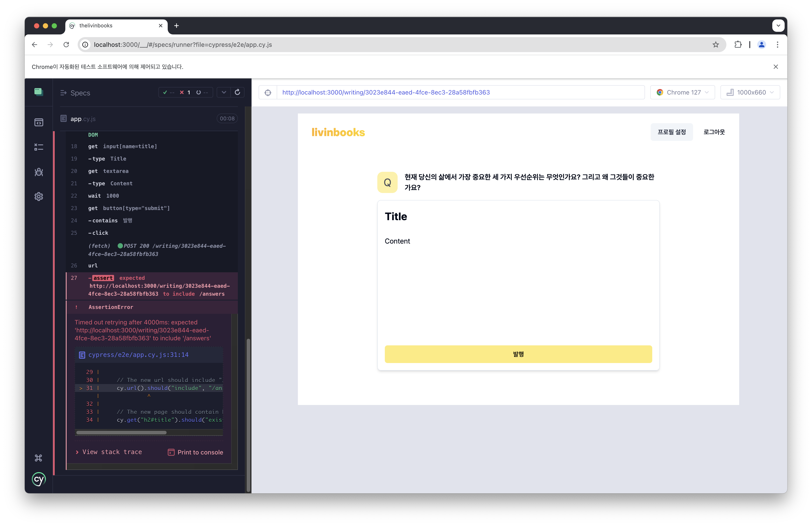The height and width of the screenshot is (526, 812).
Task: Open the testing options chevron dropdown
Action: [x=224, y=92]
